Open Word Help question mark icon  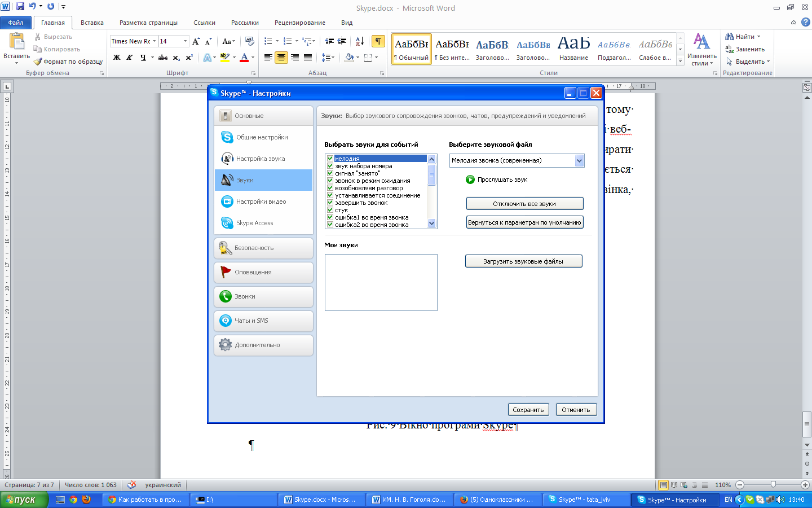tap(806, 22)
